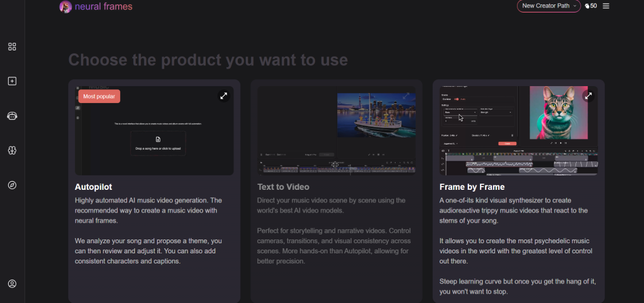Enlarge the Frame by Frame preview

click(588, 96)
